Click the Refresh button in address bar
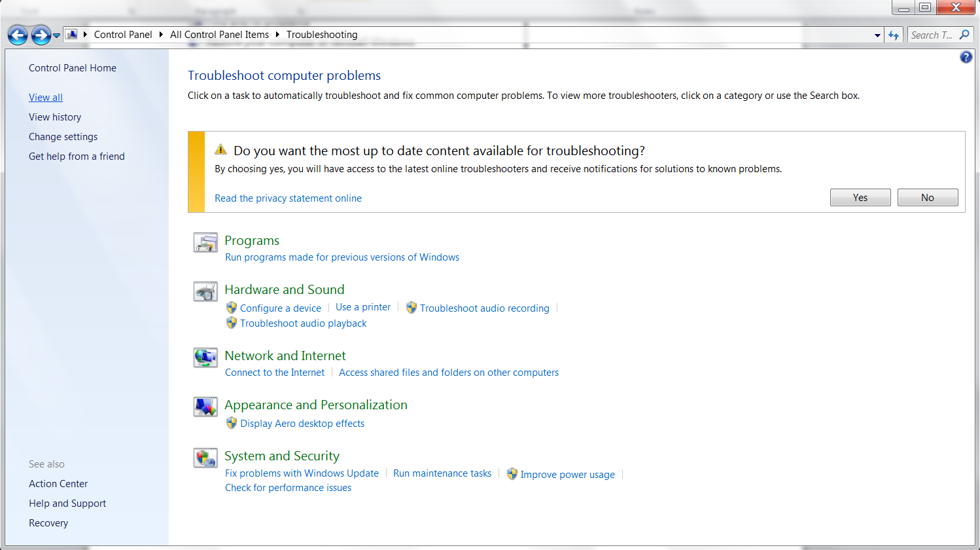This screenshot has height=550, width=980. tap(894, 35)
